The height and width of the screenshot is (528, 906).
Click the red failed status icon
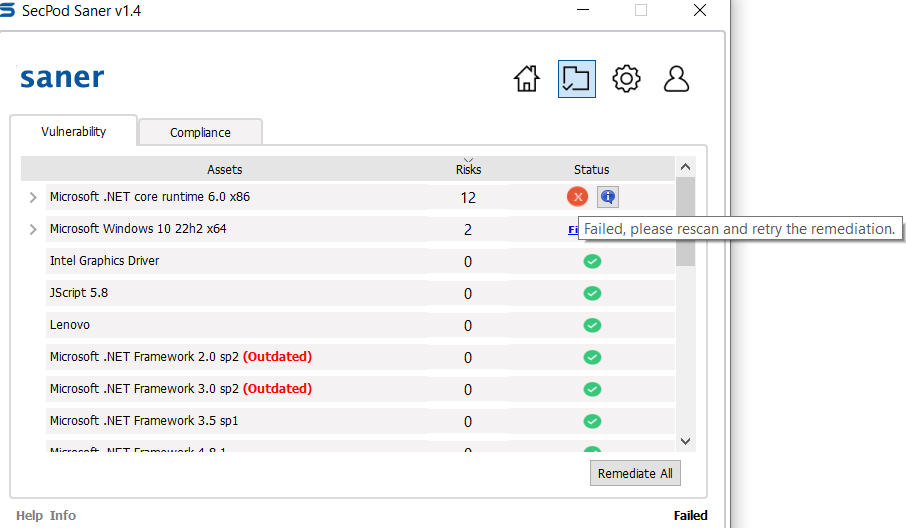(x=577, y=196)
